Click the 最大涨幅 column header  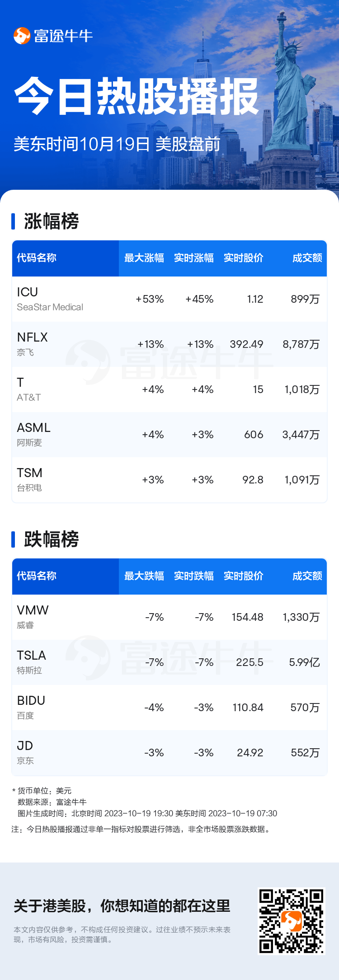tap(144, 258)
